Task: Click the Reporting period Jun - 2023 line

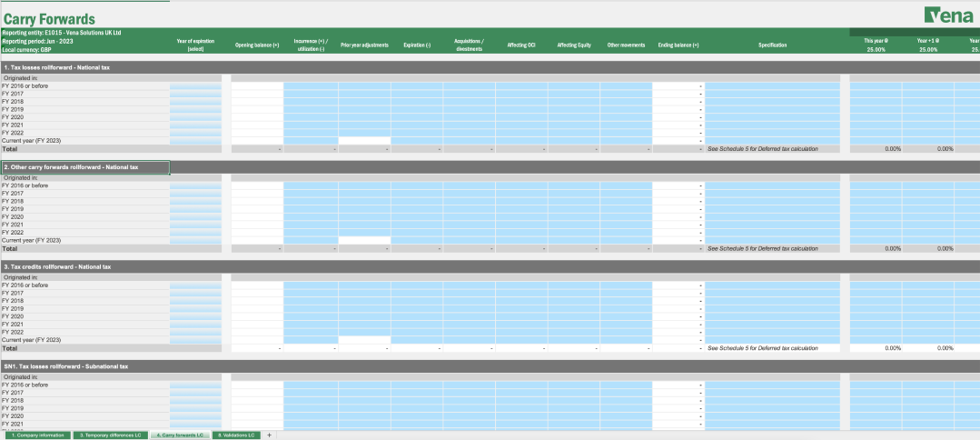Action: click(38, 41)
